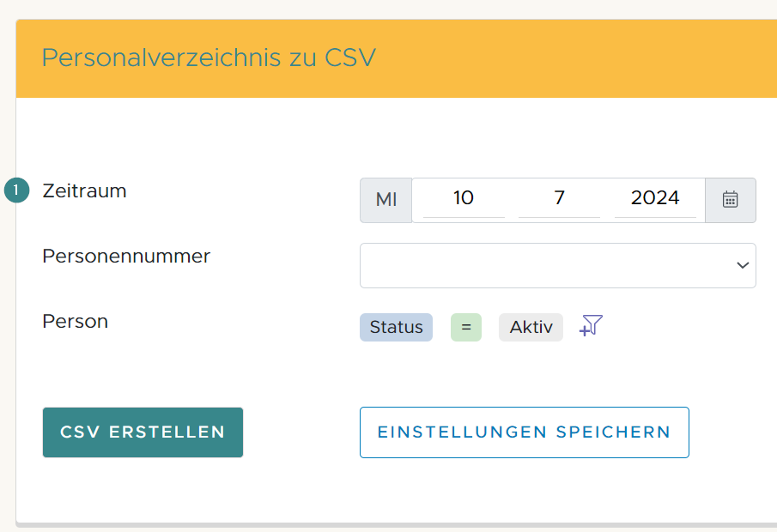Expand the empty Personennummer combo box
The height and width of the screenshot is (532, 777).
pos(558,265)
